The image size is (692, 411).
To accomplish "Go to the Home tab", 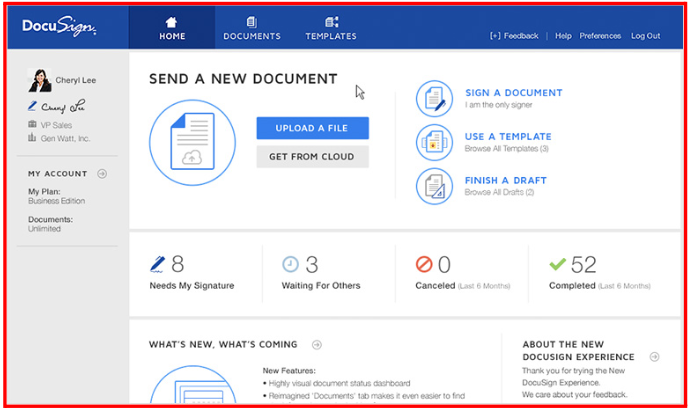I will [x=172, y=28].
